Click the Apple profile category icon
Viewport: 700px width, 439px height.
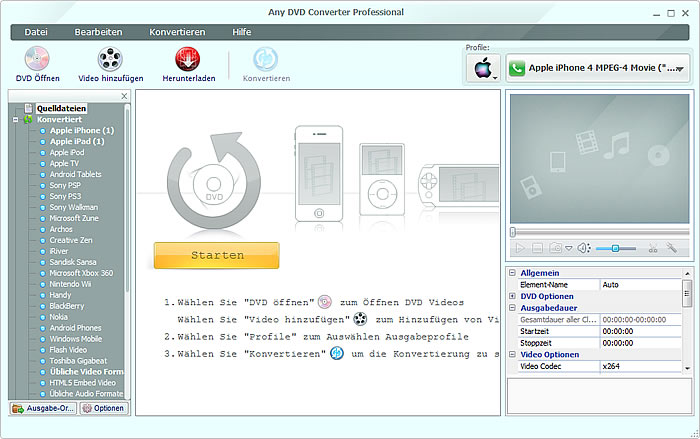482,70
